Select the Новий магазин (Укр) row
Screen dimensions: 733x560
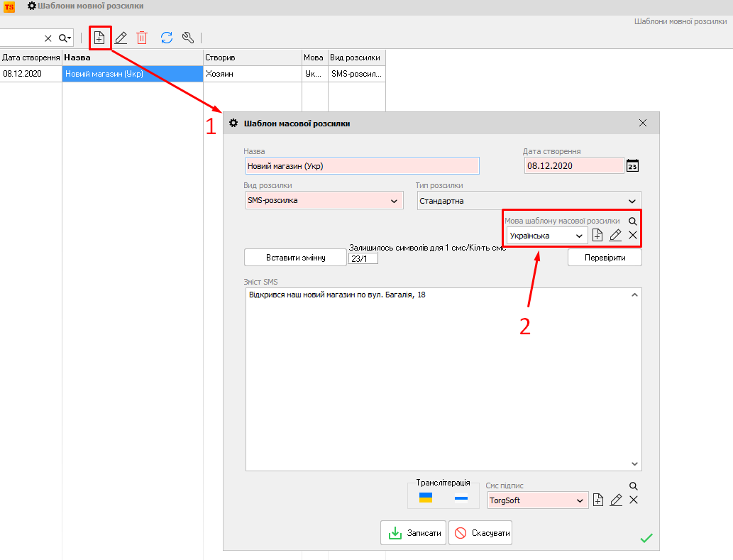point(132,73)
